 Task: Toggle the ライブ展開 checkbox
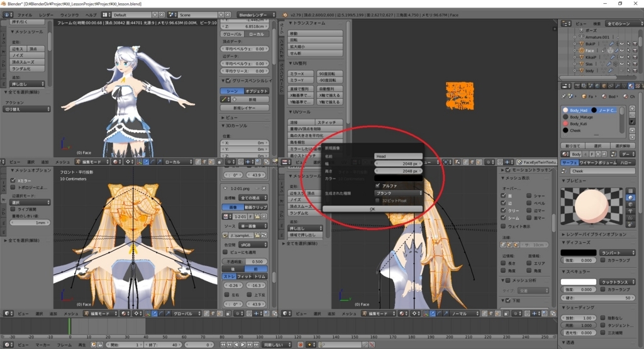(13, 209)
